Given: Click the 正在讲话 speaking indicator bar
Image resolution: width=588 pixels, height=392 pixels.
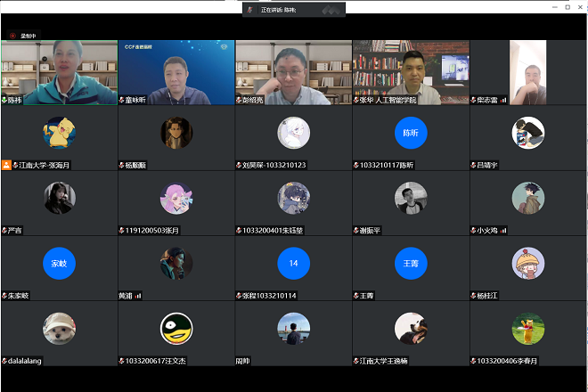Looking at the screenshot, I should [293, 9].
